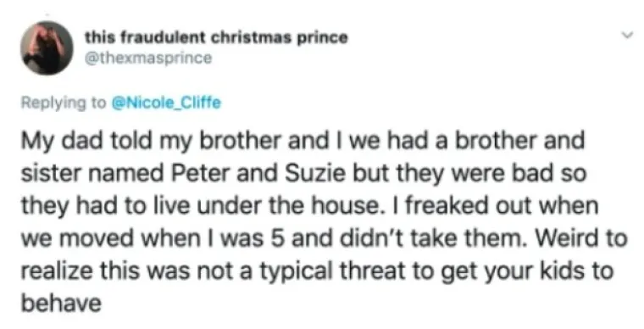644x329 pixels.
Task: Click the word 'behave' on the last line
Action: (61, 303)
